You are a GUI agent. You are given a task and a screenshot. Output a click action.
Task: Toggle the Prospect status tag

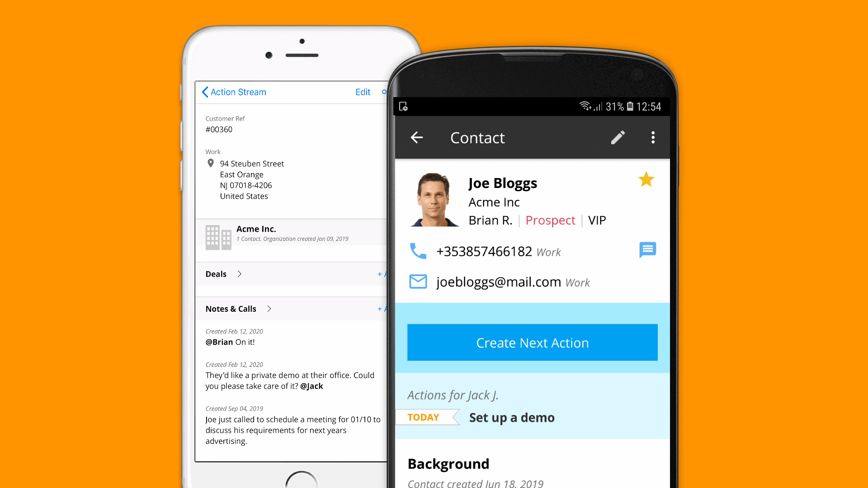[550, 221]
